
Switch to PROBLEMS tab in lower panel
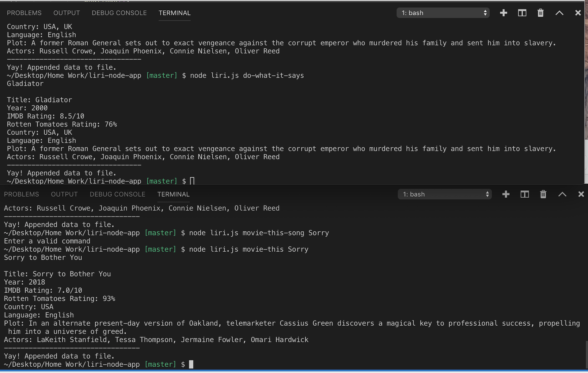(22, 194)
